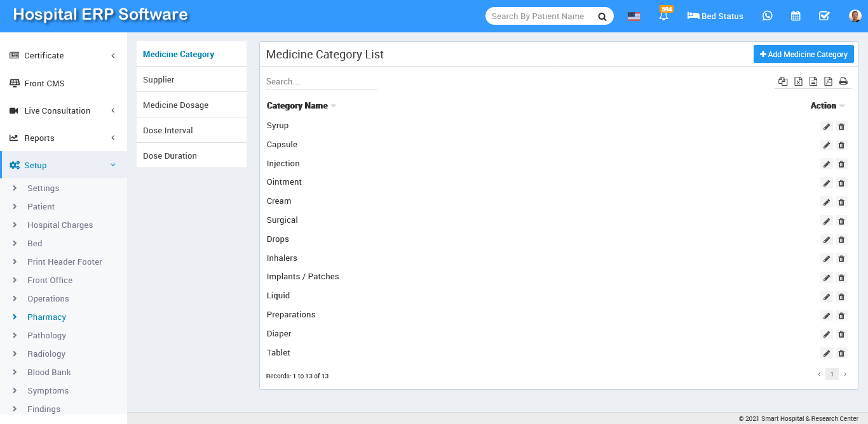Switch to Dose Interval tab
Image resolution: width=868 pixels, height=424 pixels.
[191, 130]
